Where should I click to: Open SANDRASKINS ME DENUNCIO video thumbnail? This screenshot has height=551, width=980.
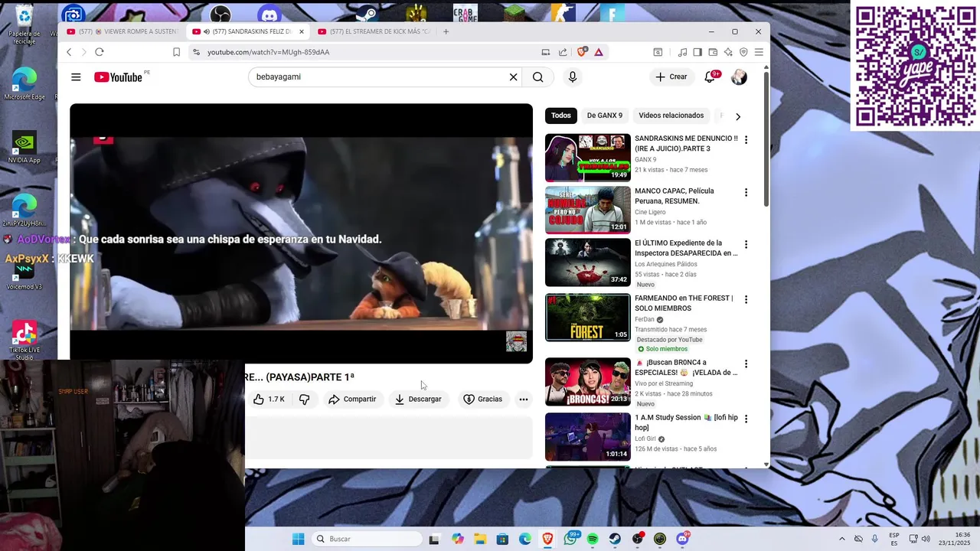click(588, 158)
